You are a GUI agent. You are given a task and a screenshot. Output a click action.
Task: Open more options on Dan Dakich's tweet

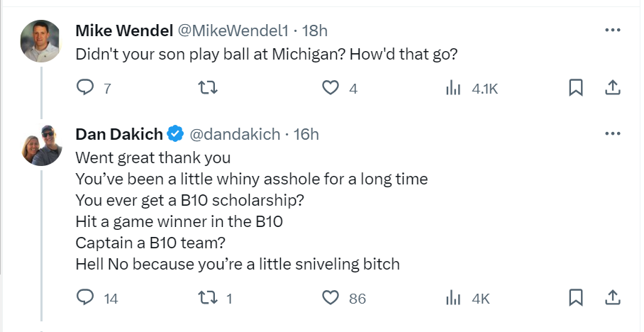pos(612,134)
